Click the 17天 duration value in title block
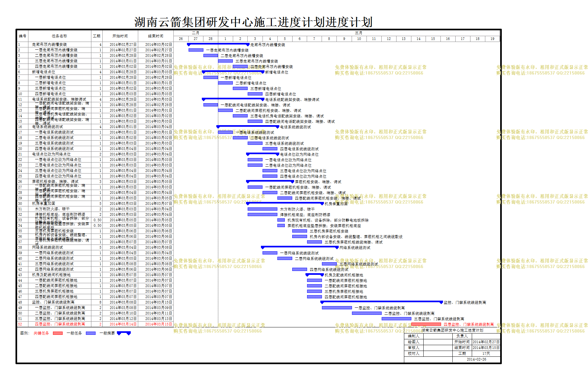The height and width of the screenshot is (379, 588). coord(486,354)
